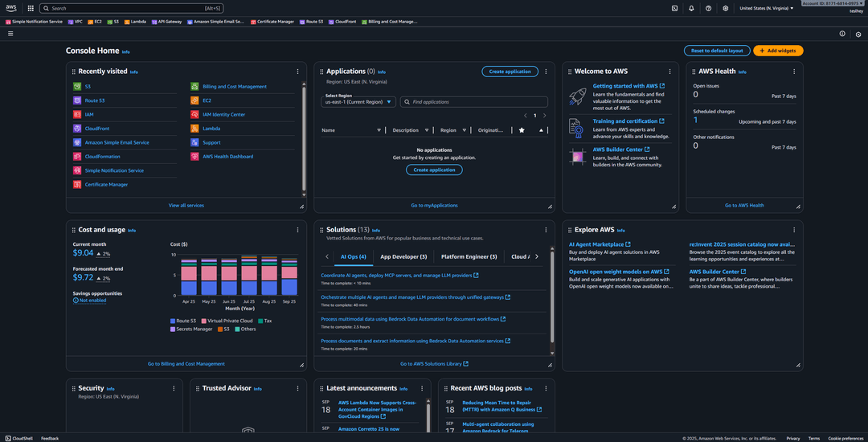Launch CloudShell from the top bar icon

(674, 8)
